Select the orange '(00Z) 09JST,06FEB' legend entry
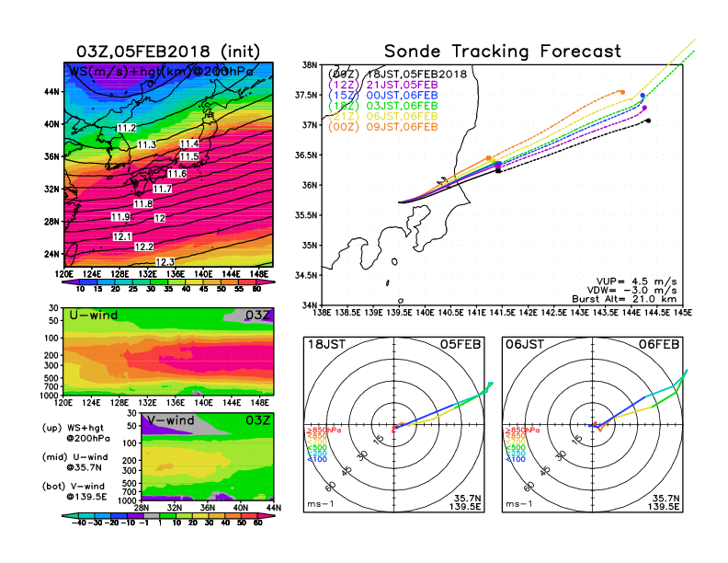This screenshot has width=728, height=563. [x=382, y=127]
